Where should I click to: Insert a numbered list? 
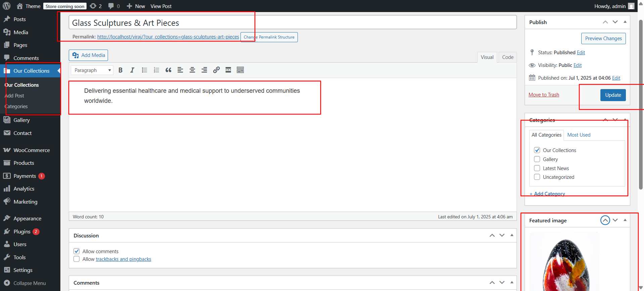click(x=156, y=70)
